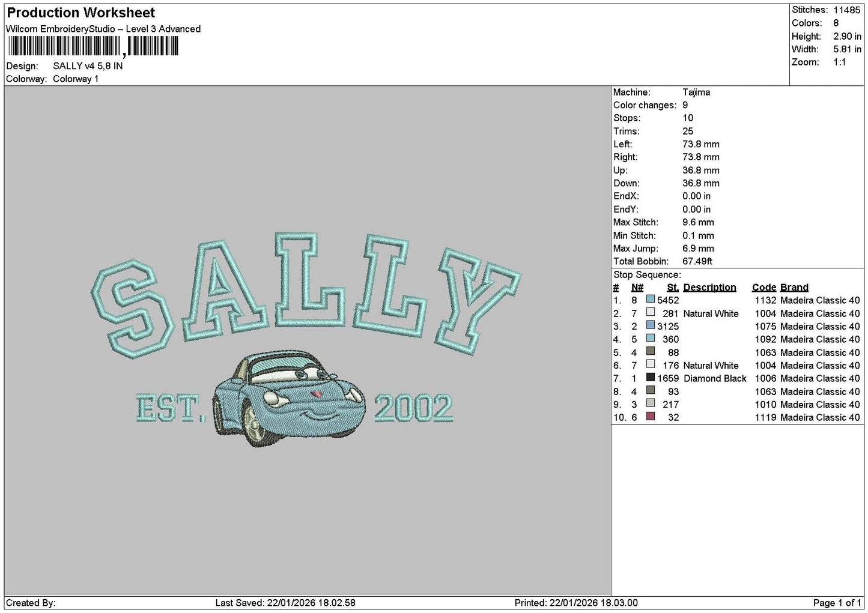Click the 'Description' column header
Image resolution: width=868 pixels, height=613 pixels.
[709, 288]
